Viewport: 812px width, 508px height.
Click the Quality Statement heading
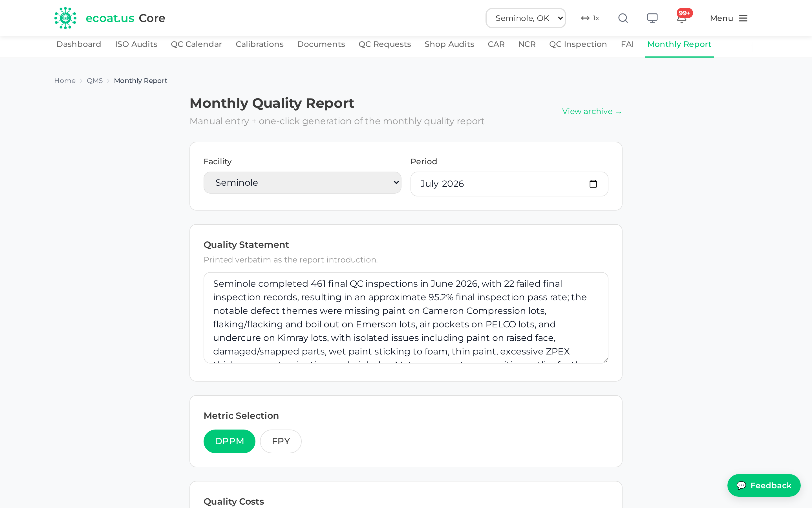[x=246, y=245]
